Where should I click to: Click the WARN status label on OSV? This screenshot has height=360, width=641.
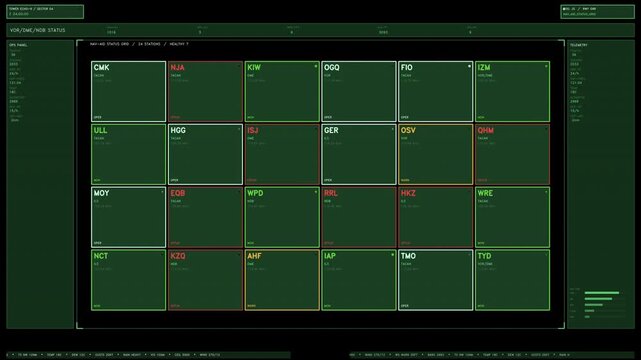(x=405, y=180)
